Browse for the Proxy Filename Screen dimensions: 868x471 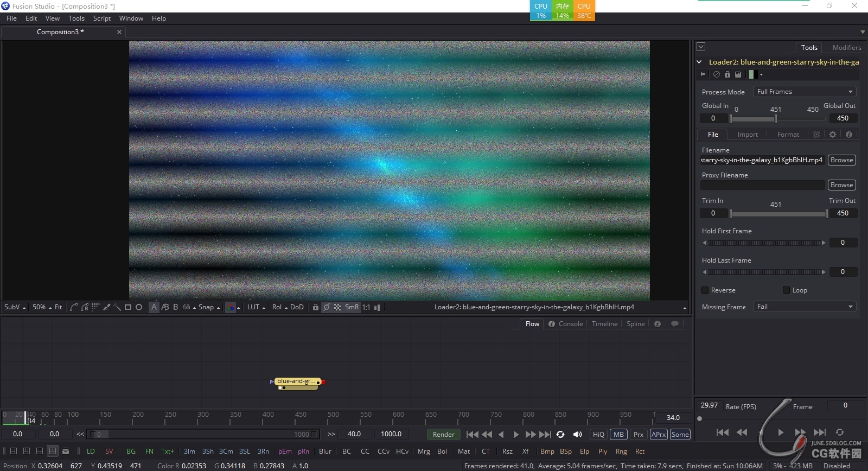click(x=842, y=185)
